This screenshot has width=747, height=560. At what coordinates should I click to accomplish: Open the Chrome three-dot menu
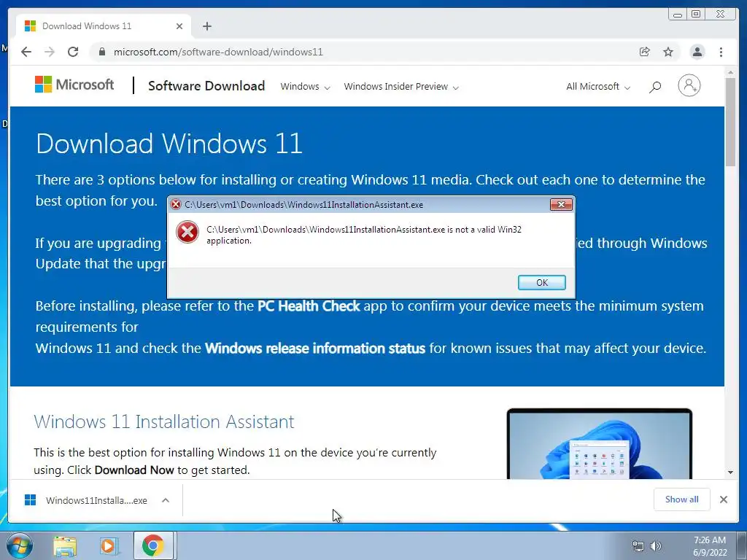[x=721, y=52]
